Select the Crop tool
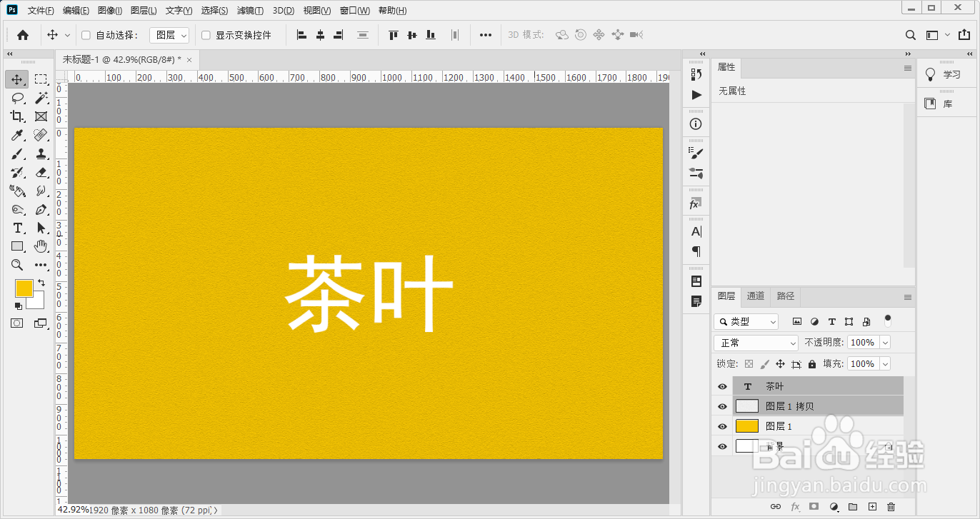 point(17,116)
